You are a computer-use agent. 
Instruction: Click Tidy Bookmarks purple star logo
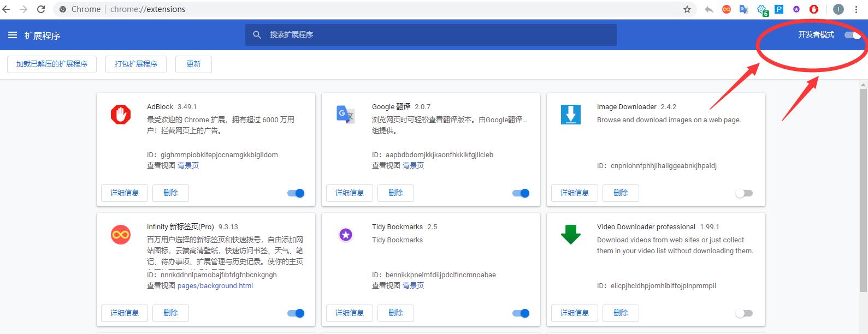(346, 235)
